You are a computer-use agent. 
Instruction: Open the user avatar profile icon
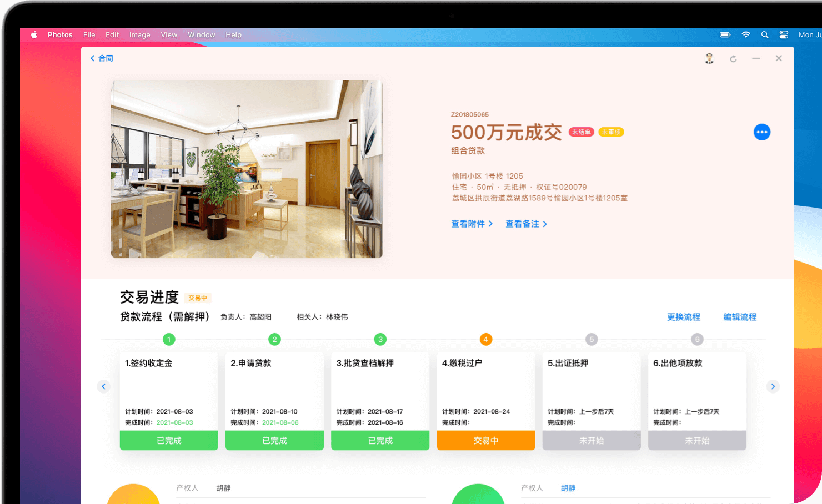(709, 59)
